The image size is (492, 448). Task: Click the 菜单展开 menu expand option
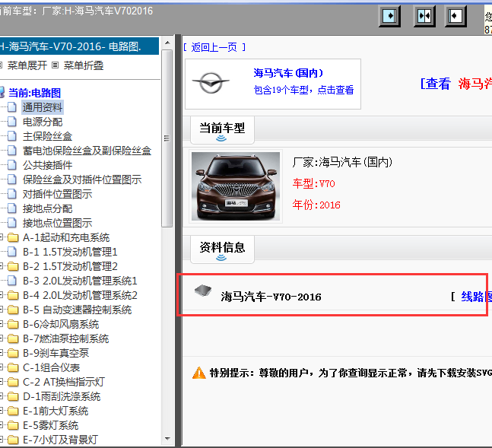pyautogui.click(x=27, y=65)
